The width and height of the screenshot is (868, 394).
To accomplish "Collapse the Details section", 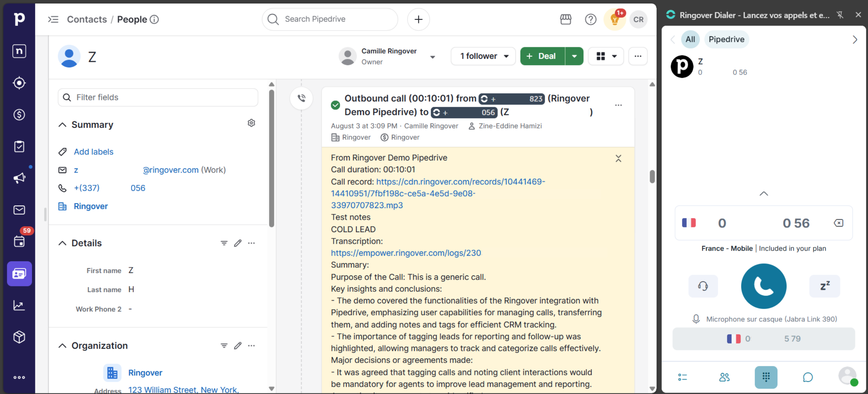I will tap(62, 243).
